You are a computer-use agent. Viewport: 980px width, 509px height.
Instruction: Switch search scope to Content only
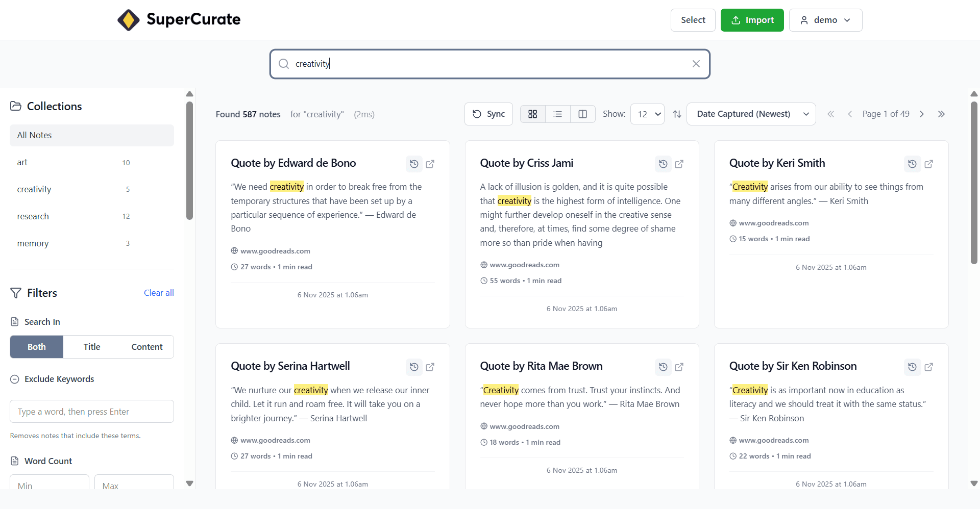[x=146, y=346]
